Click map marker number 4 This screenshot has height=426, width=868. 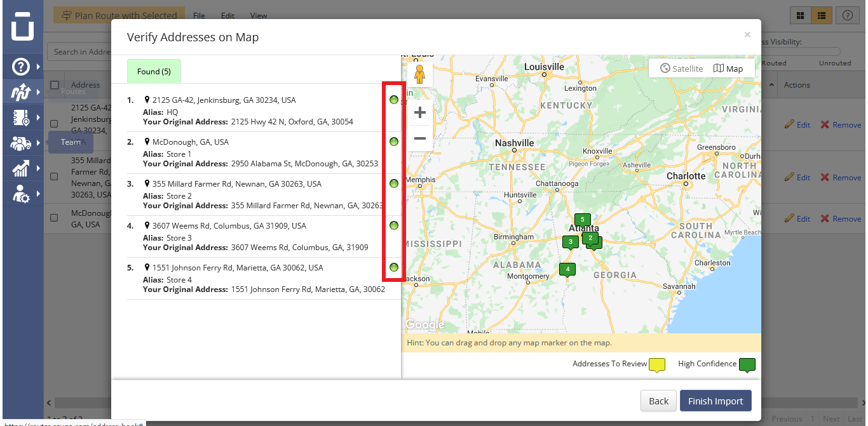567,270
